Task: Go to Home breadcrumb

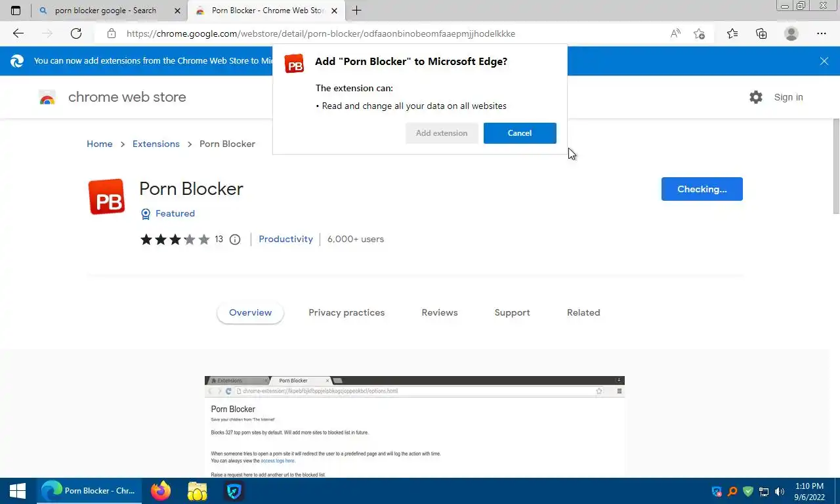Action: (x=100, y=144)
